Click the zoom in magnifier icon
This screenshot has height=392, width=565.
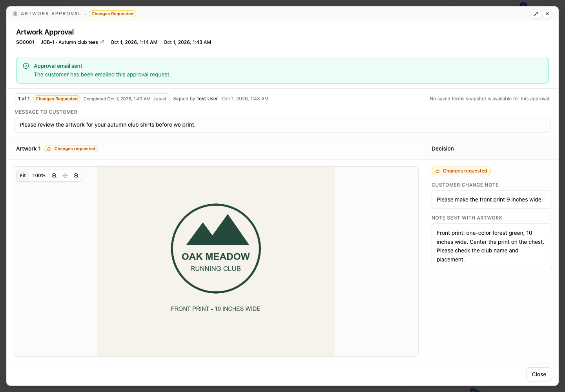76,176
